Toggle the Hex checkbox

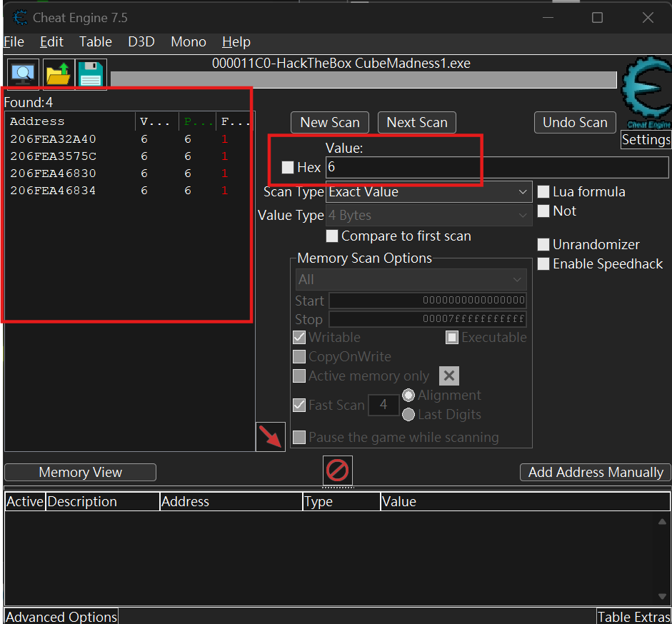(288, 167)
